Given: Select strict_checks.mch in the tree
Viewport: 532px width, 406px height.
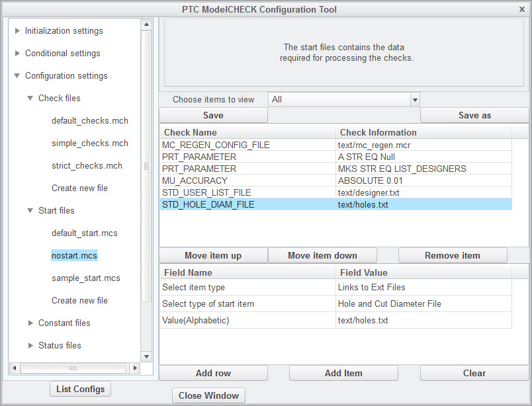Looking at the screenshot, I should (87, 165).
